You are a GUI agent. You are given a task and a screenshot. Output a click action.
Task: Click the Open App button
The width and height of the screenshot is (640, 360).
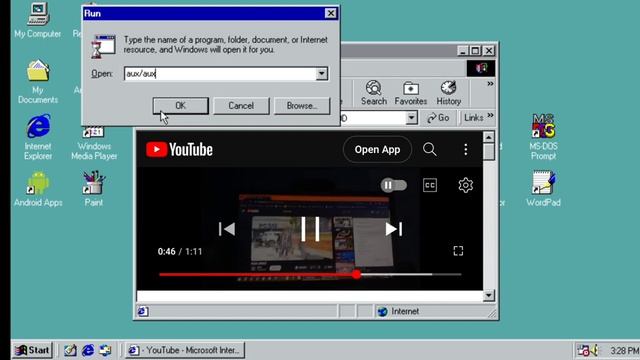point(377,149)
